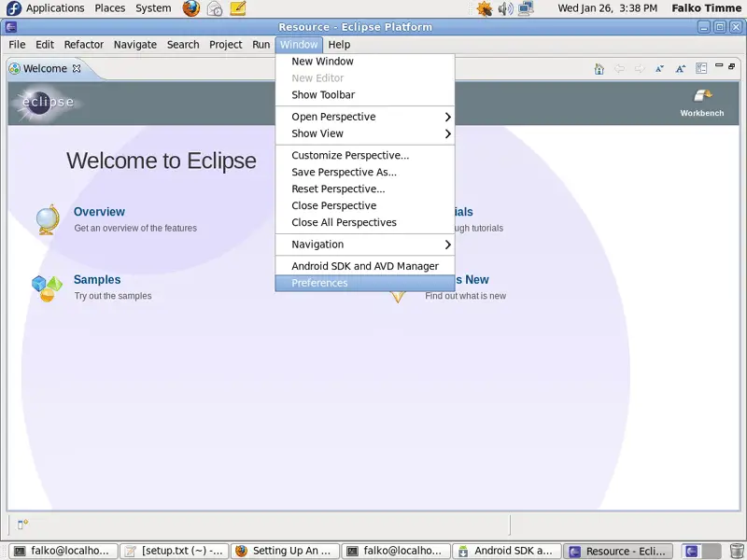Image resolution: width=747 pixels, height=560 pixels.
Task: Open the Fedora logo icon
Action: click(13, 8)
